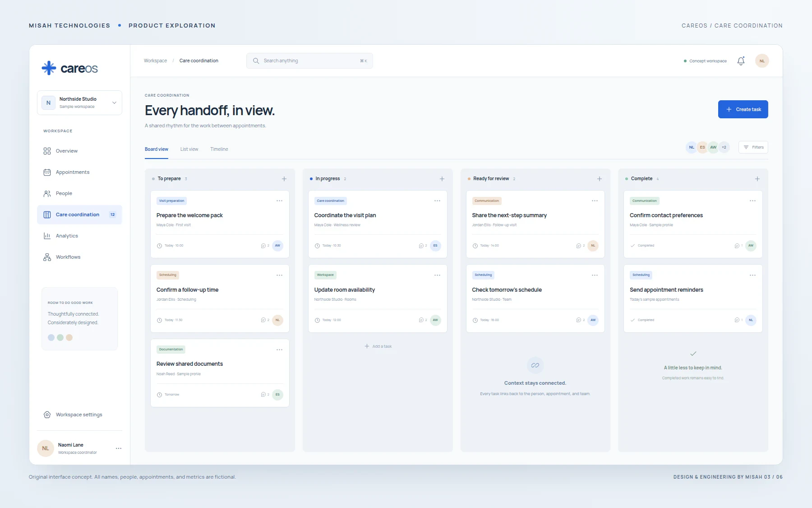Open the options menu on Confirm contact preferences
812x508 pixels.
(752, 201)
